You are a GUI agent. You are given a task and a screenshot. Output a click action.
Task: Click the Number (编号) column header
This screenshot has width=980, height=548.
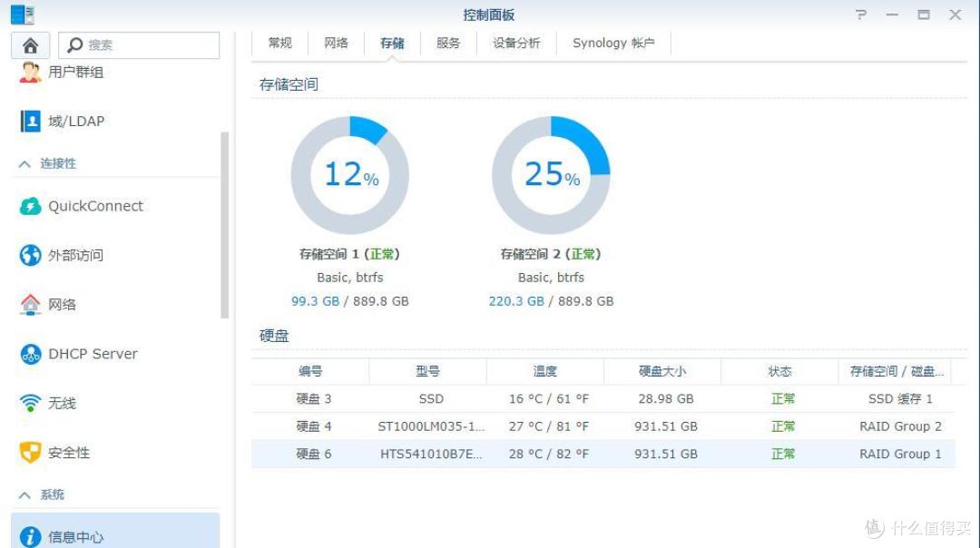(x=310, y=371)
